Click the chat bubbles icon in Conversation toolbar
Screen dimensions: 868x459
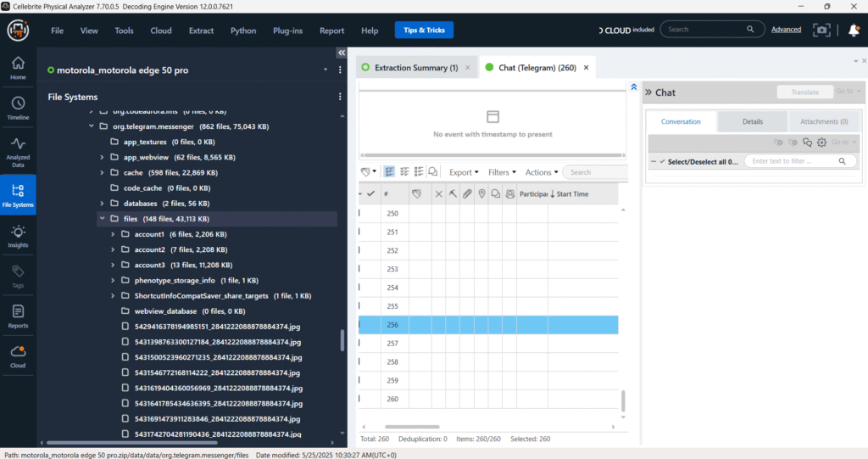pos(807,143)
